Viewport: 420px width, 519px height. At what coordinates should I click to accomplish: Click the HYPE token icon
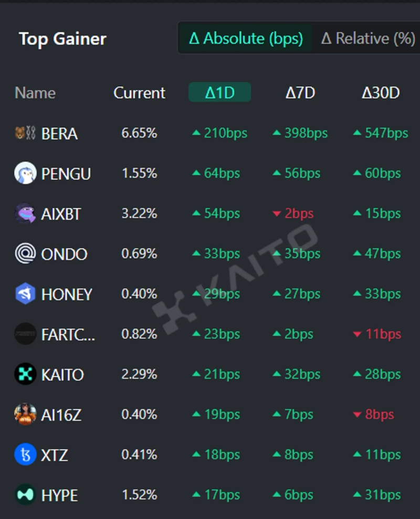pyautogui.click(x=25, y=495)
